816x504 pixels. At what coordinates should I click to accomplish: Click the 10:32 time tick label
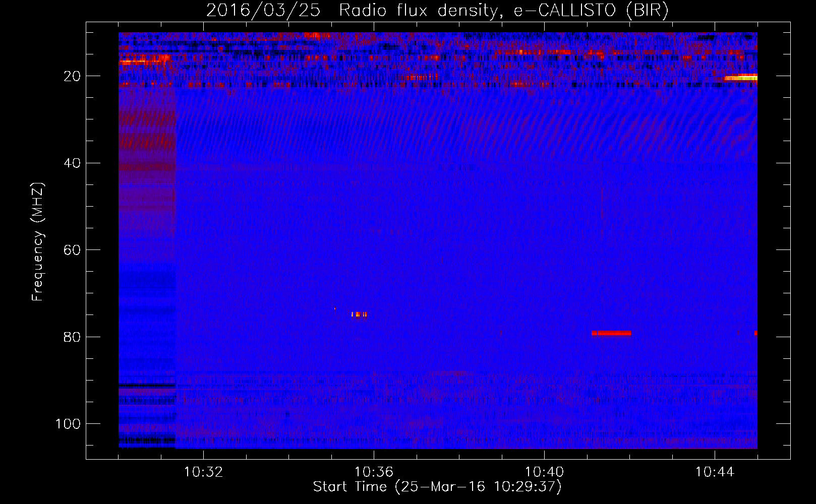[203, 472]
